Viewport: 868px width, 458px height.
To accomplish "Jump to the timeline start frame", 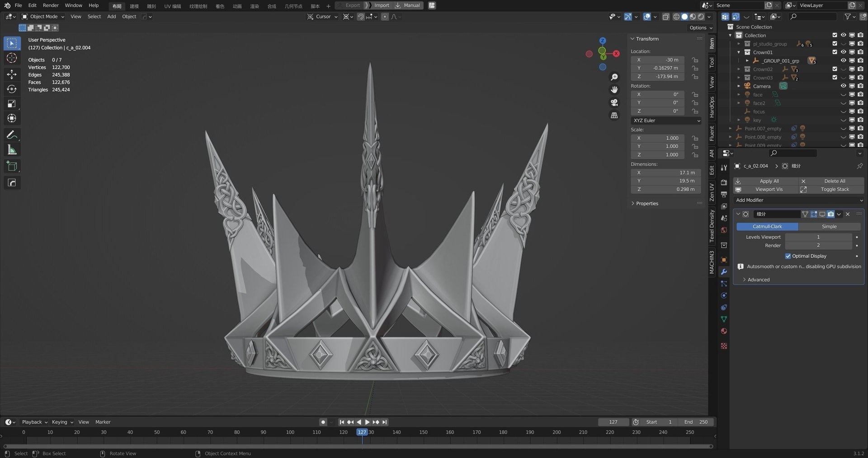I will [342, 422].
